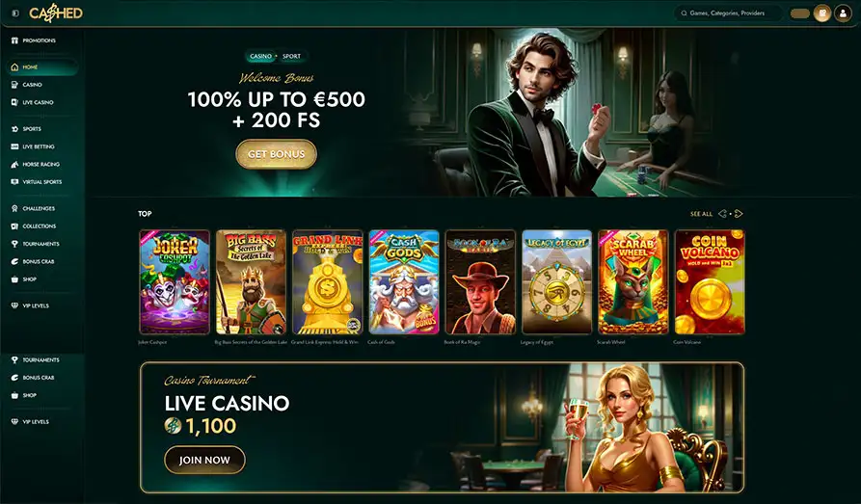The height and width of the screenshot is (504, 861).
Task: Click the gold rewards icon beside profile
Action: click(x=822, y=13)
